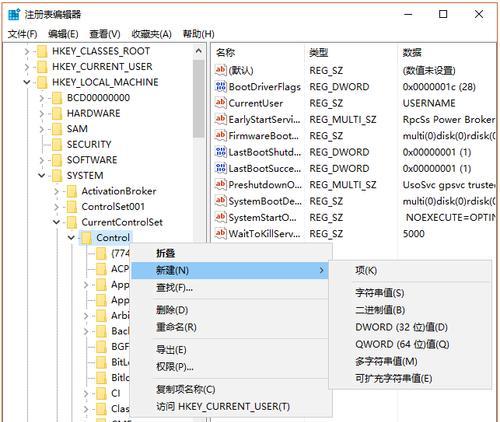500x422 pixels.
Task: Expand the SOFTWARE key
Action: click(x=42, y=160)
